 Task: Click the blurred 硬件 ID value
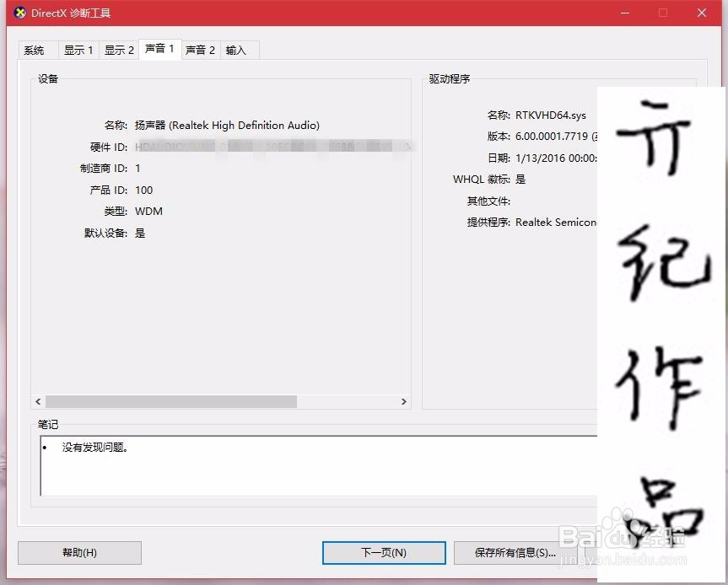coord(274,147)
